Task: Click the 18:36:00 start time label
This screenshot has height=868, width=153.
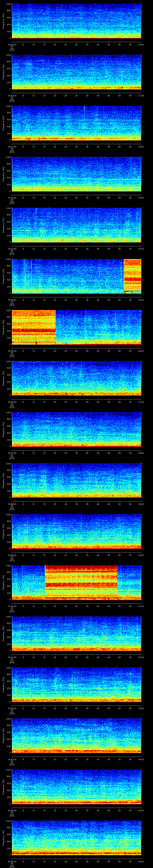Action: tap(12, 402)
